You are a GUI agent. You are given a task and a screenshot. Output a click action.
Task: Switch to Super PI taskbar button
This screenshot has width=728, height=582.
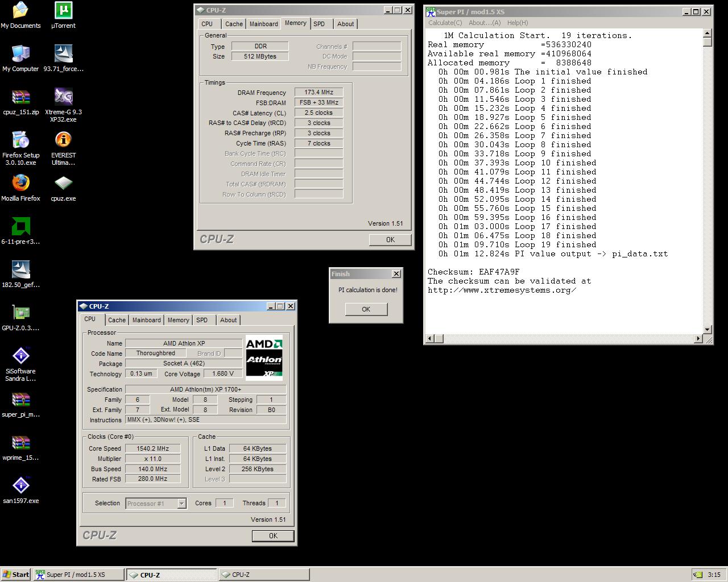pyautogui.click(x=78, y=575)
